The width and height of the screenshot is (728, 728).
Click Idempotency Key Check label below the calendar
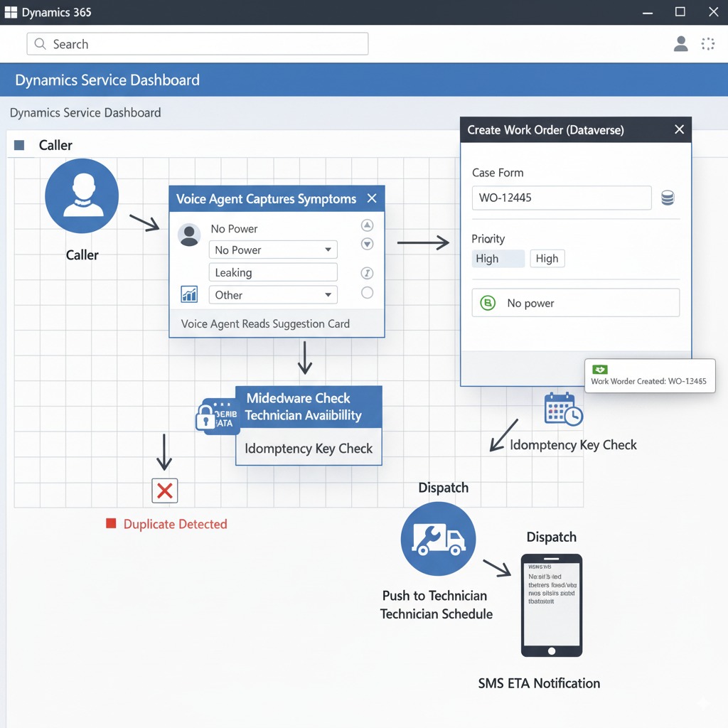coord(573,445)
